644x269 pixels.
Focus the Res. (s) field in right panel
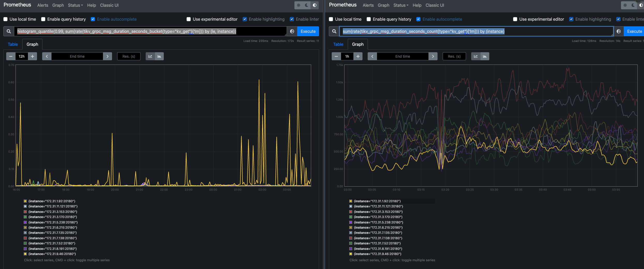454,56
